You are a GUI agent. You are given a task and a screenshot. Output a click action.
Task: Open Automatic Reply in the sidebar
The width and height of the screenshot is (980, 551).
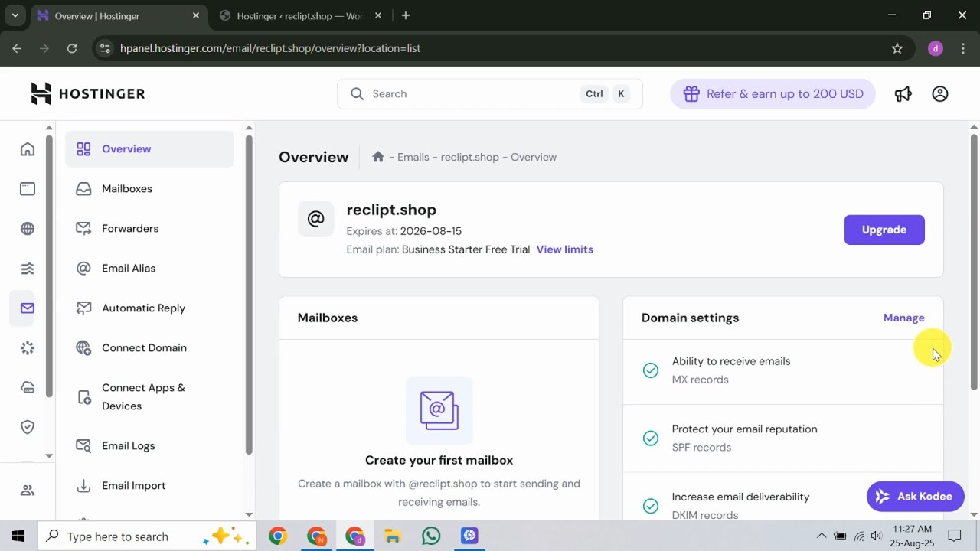point(149,308)
